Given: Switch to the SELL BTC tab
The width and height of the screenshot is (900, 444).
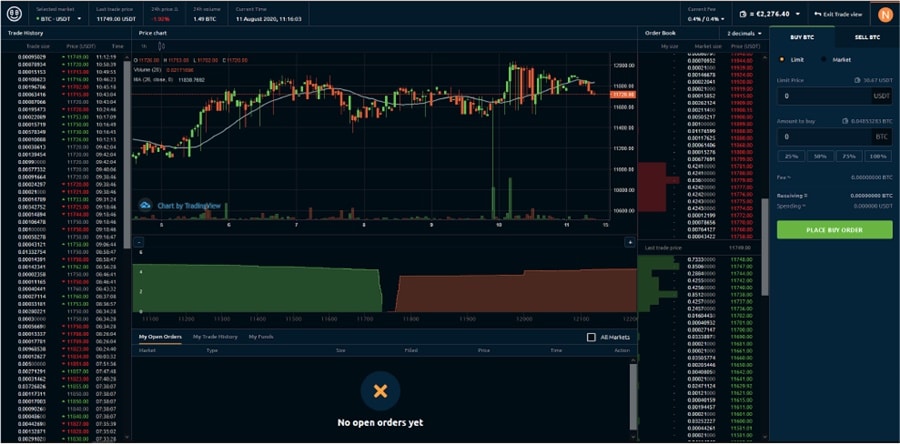Looking at the screenshot, I should (x=867, y=37).
